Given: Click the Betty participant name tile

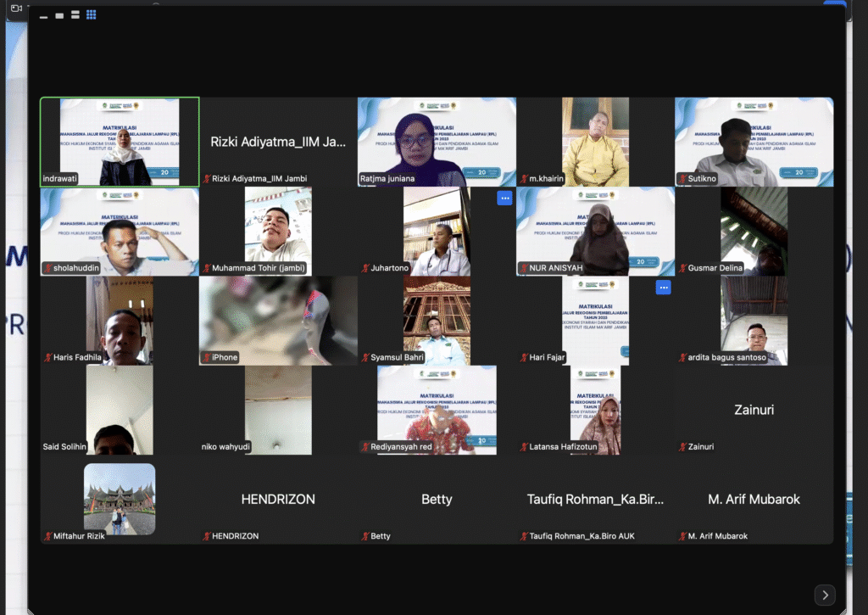Looking at the screenshot, I should [x=437, y=499].
